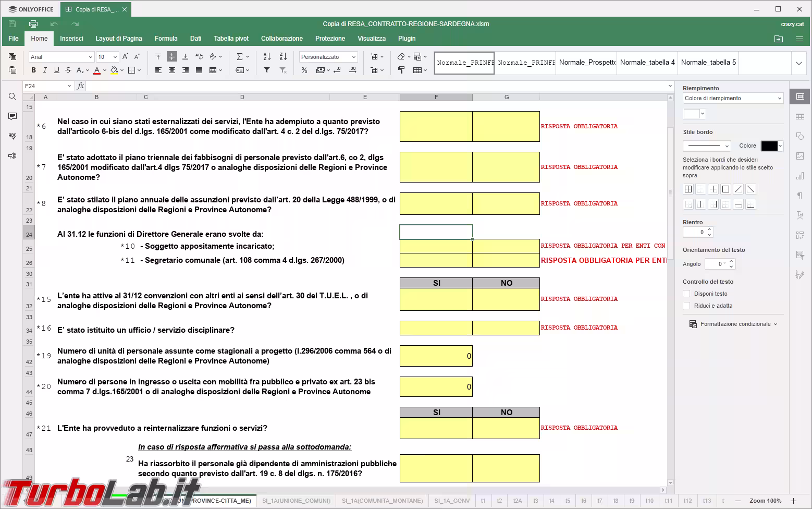Open spell checking from the left sidebar

click(x=13, y=136)
